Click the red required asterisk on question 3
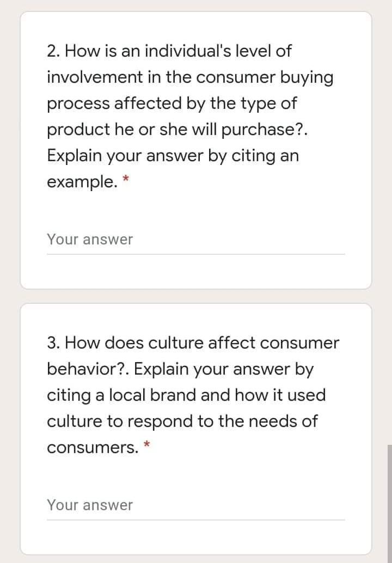 coord(146,443)
